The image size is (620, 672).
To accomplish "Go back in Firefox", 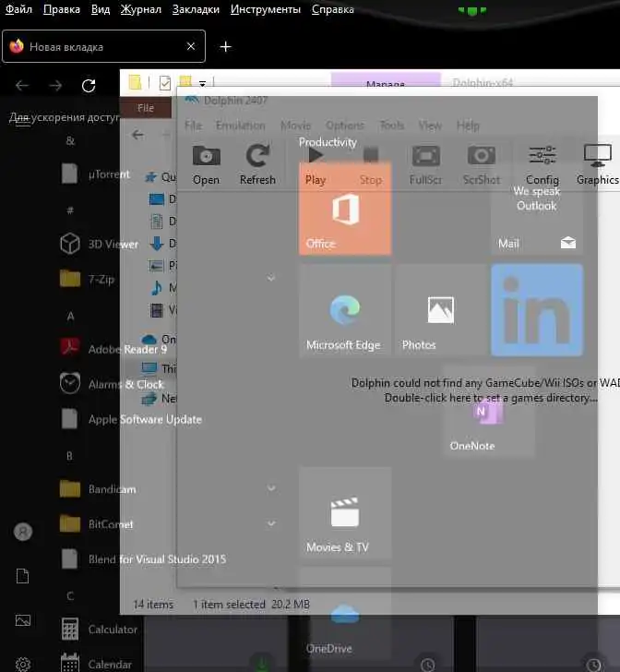I will click(22, 86).
